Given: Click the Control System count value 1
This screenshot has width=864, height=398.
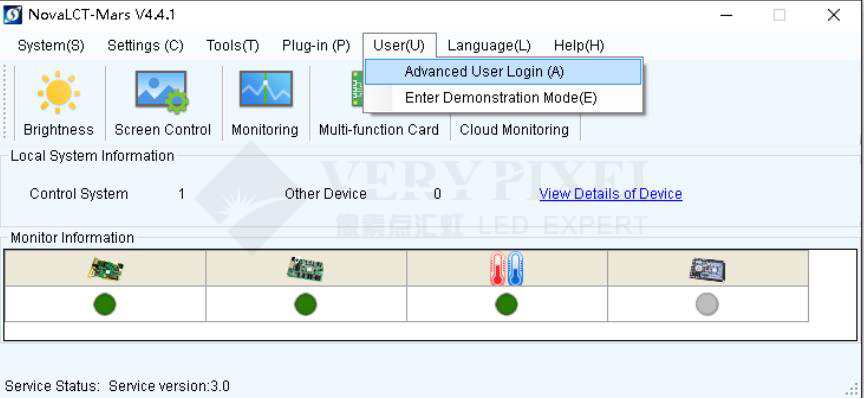Looking at the screenshot, I should 181,194.
